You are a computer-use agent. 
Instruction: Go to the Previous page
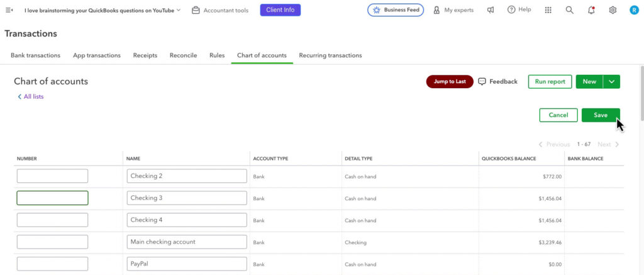[555, 144]
